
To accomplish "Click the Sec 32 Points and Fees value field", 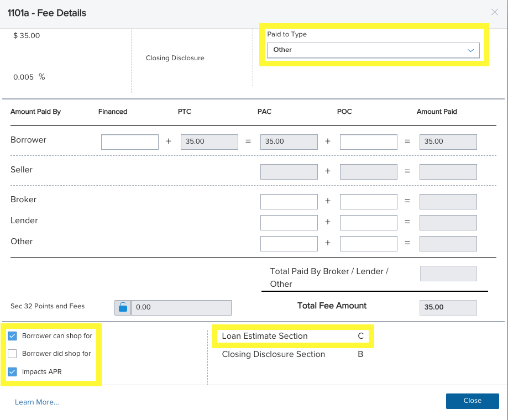I will (x=181, y=307).
